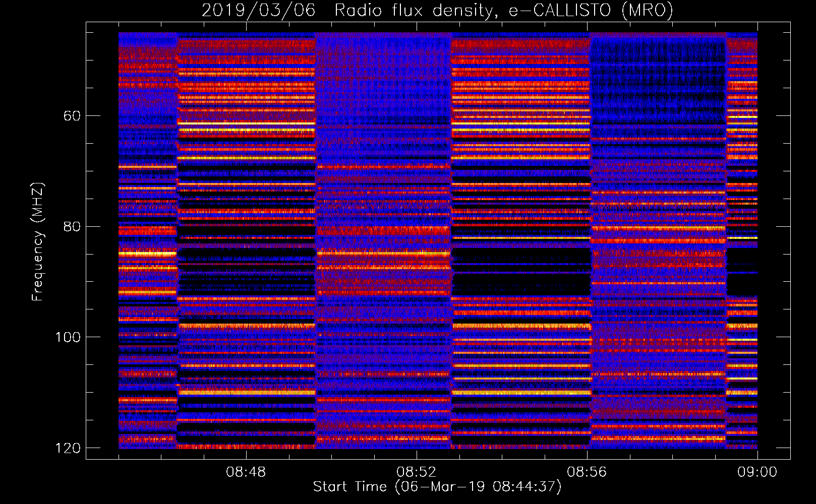The width and height of the screenshot is (816, 504).
Task: Click the 09:00 time tick label
Action: (x=757, y=472)
